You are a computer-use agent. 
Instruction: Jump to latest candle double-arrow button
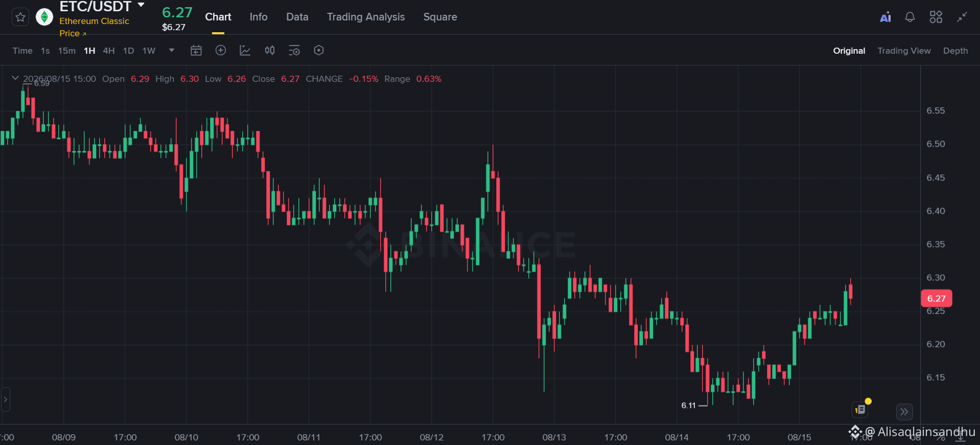click(904, 412)
